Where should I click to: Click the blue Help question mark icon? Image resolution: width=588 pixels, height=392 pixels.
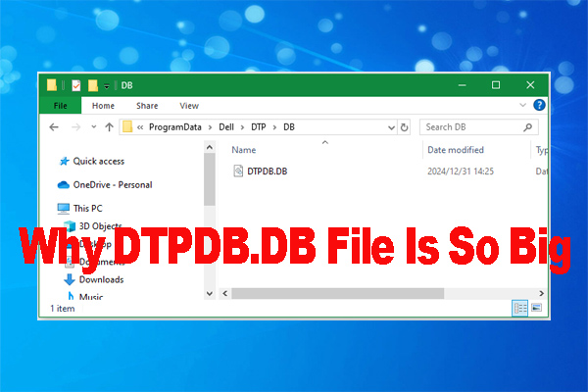[x=537, y=106]
